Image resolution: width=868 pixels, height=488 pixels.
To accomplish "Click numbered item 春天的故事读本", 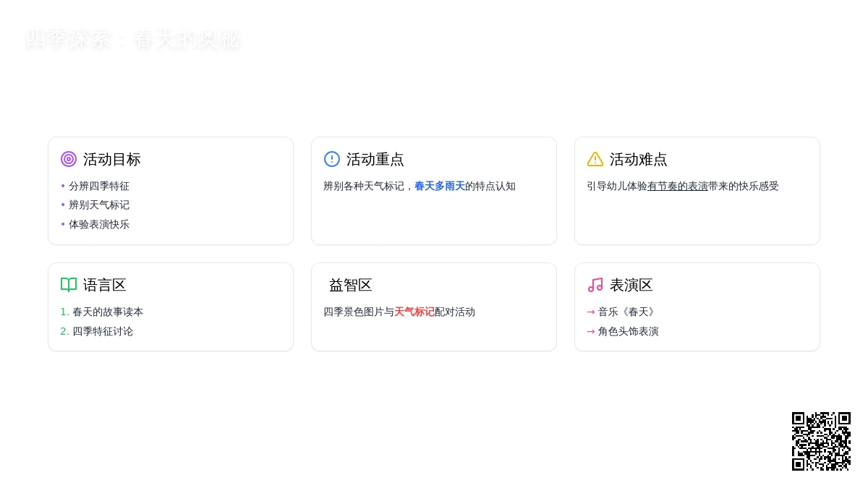I will pyautogui.click(x=107, y=312).
